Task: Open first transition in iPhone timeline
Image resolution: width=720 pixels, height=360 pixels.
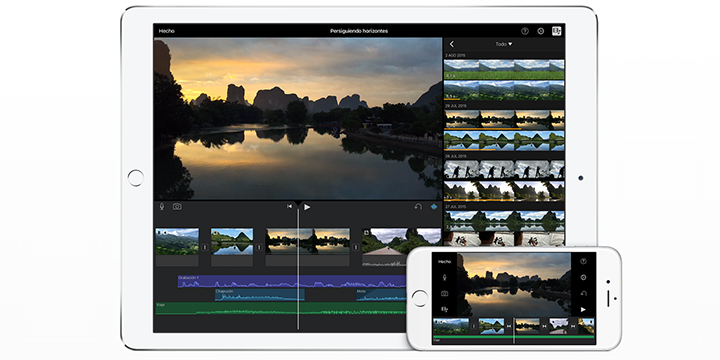Action: pyautogui.click(x=474, y=326)
